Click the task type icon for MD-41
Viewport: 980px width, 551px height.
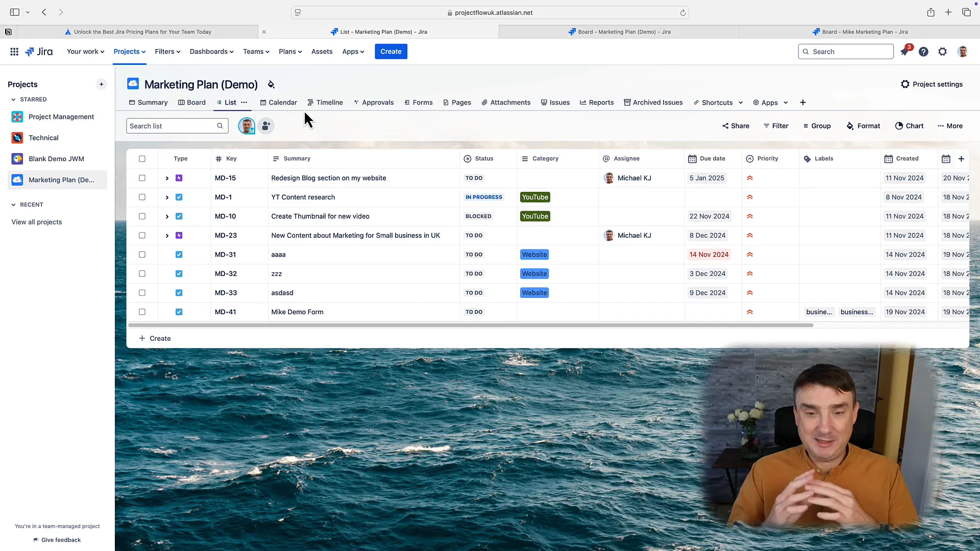(x=179, y=312)
